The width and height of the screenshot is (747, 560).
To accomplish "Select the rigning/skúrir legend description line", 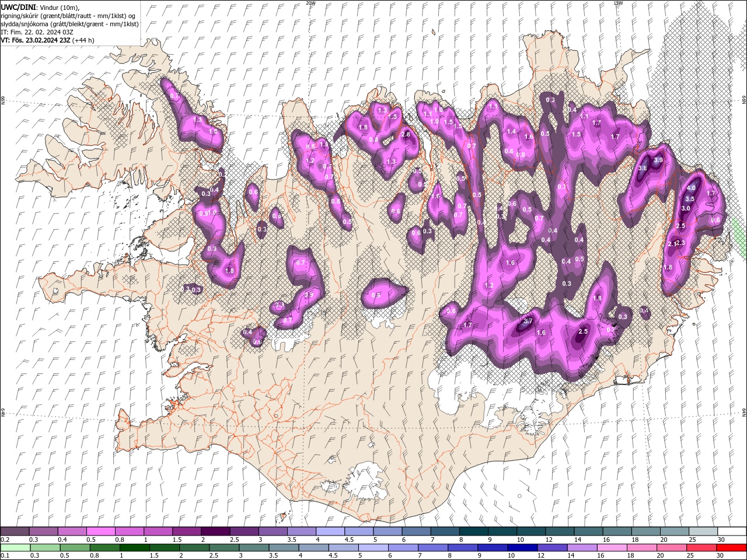I will (x=69, y=15).
